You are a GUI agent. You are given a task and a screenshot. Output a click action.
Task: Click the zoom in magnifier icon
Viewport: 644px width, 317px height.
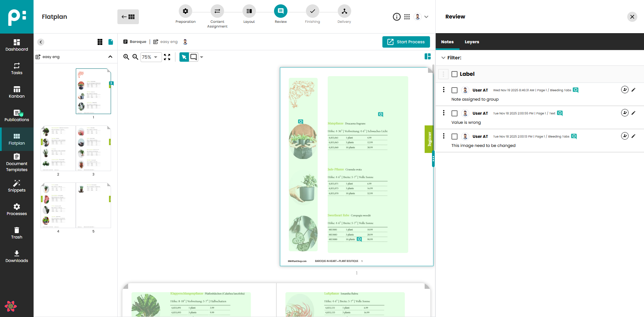pyautogui.click(x=126, y=57)
